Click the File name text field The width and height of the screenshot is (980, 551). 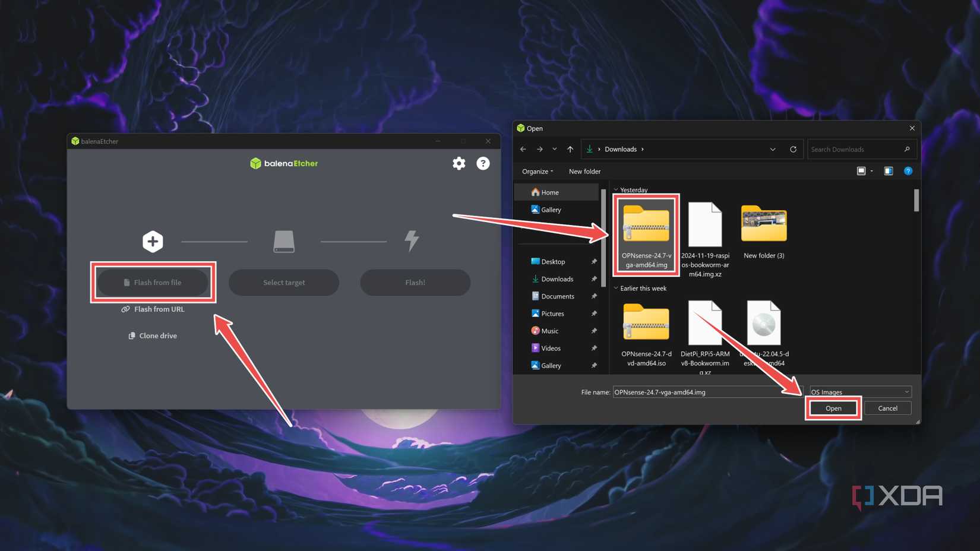707,392
